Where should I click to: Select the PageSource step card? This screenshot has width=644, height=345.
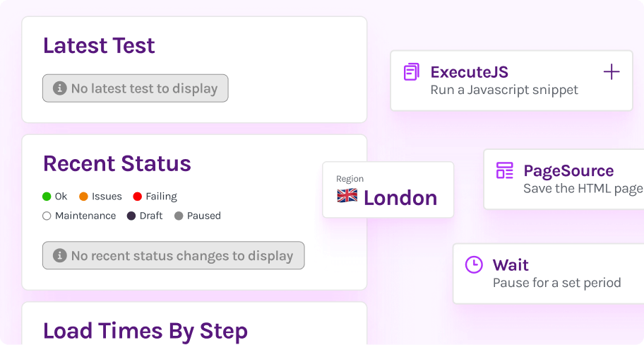tap(563, 179)
